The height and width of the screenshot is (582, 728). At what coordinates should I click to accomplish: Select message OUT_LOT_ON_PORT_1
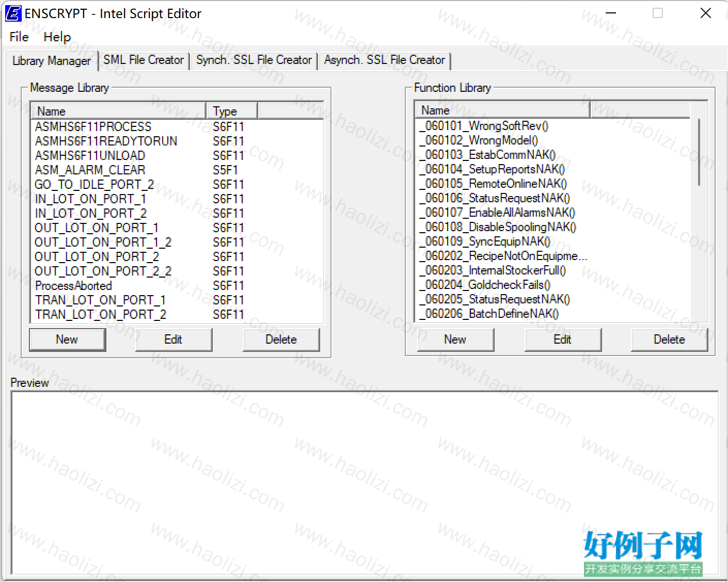(97, 228)
